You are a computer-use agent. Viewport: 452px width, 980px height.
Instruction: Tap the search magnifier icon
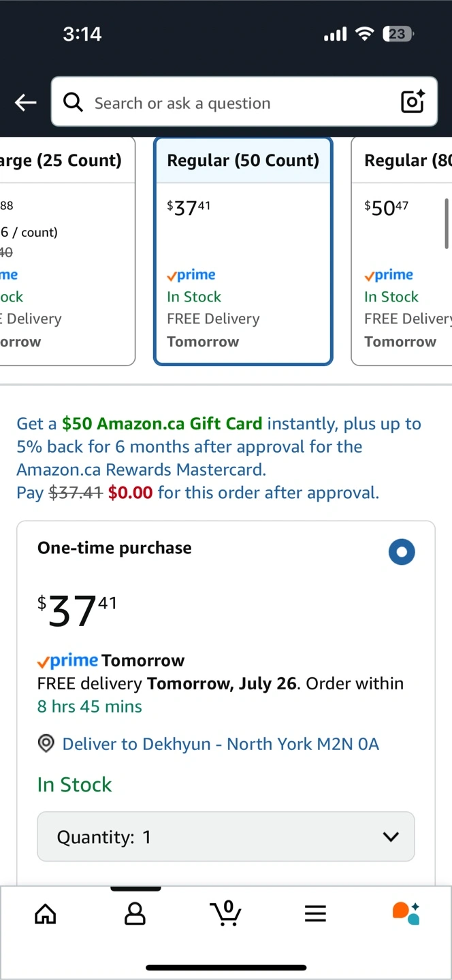click(x=73, y=102)
